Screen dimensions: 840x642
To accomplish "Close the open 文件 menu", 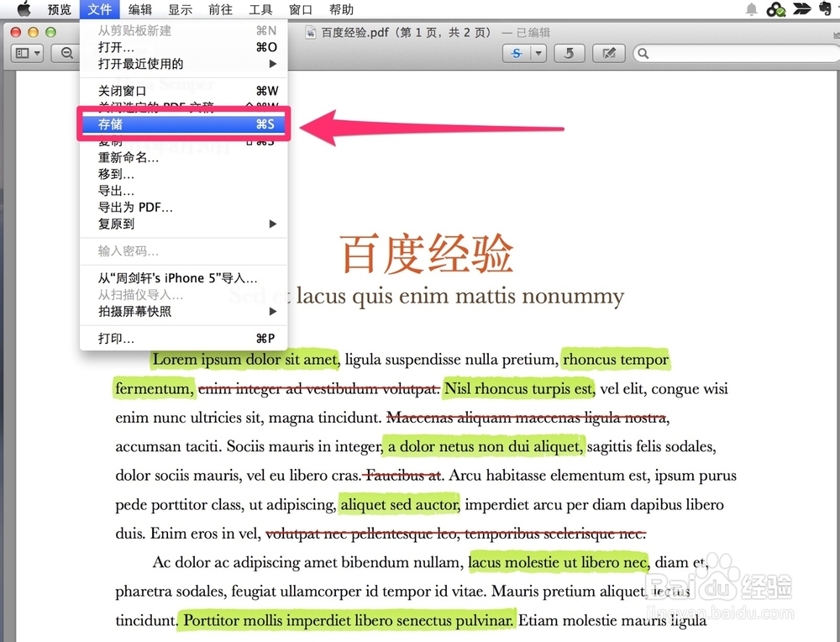I will click(x=100, y=9).
